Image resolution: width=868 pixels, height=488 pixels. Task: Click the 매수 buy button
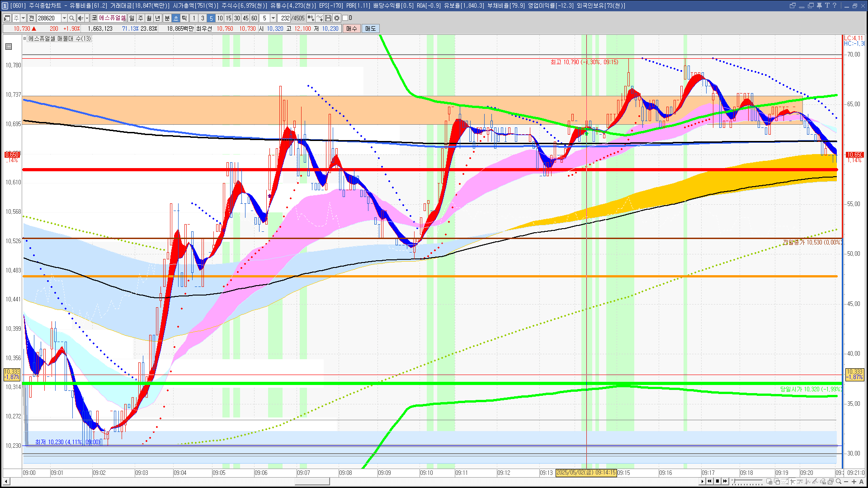pos(352,28)
